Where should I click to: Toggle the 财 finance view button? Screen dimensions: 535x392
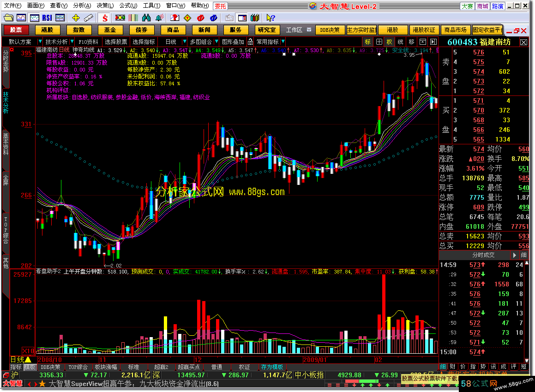coord(452,367)
